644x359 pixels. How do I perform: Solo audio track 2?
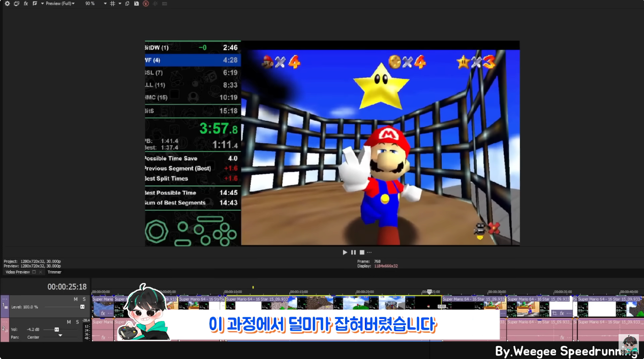[x=78, y=322]
